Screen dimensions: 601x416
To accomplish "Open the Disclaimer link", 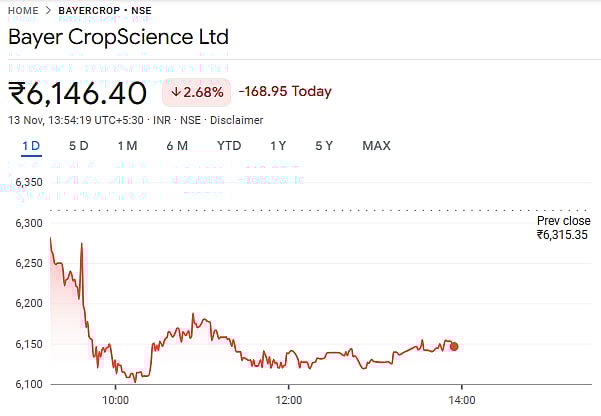I will click(236, 120).
